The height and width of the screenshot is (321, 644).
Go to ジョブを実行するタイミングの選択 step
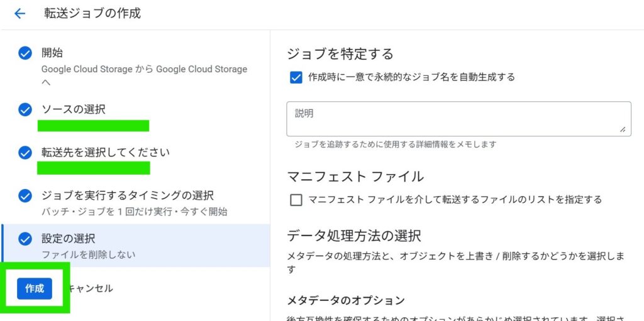click(127, 196)
